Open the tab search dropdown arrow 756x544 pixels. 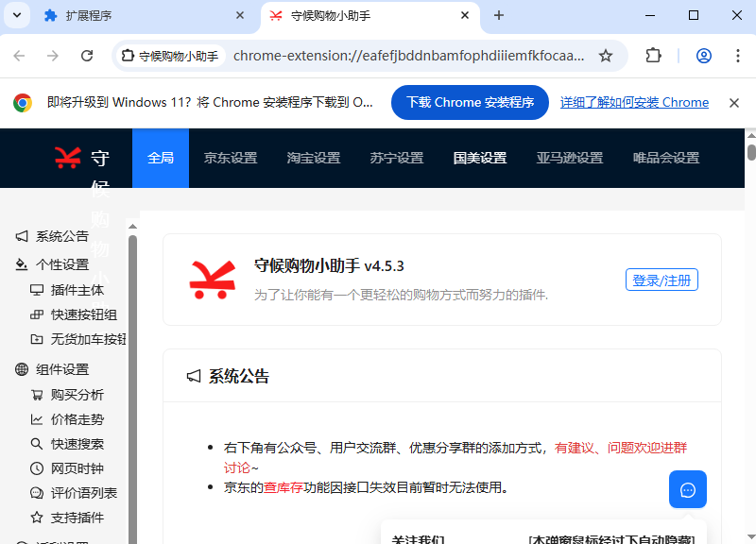[x=17, y=15]
